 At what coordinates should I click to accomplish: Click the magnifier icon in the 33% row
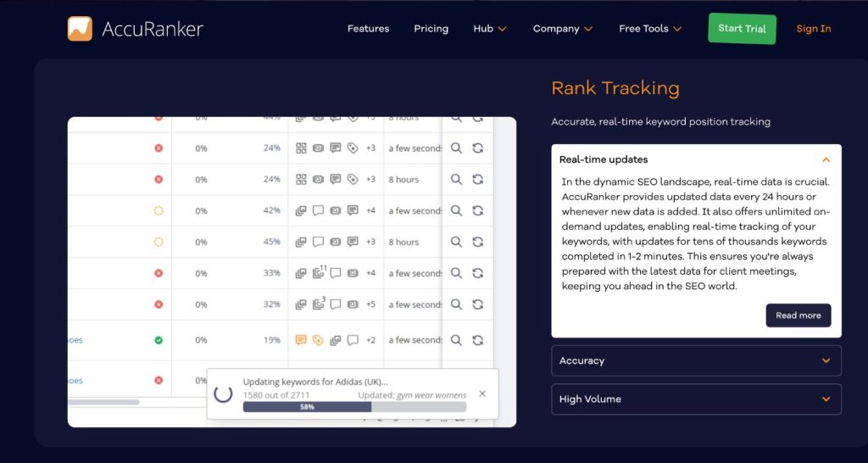tap(456, 273)
